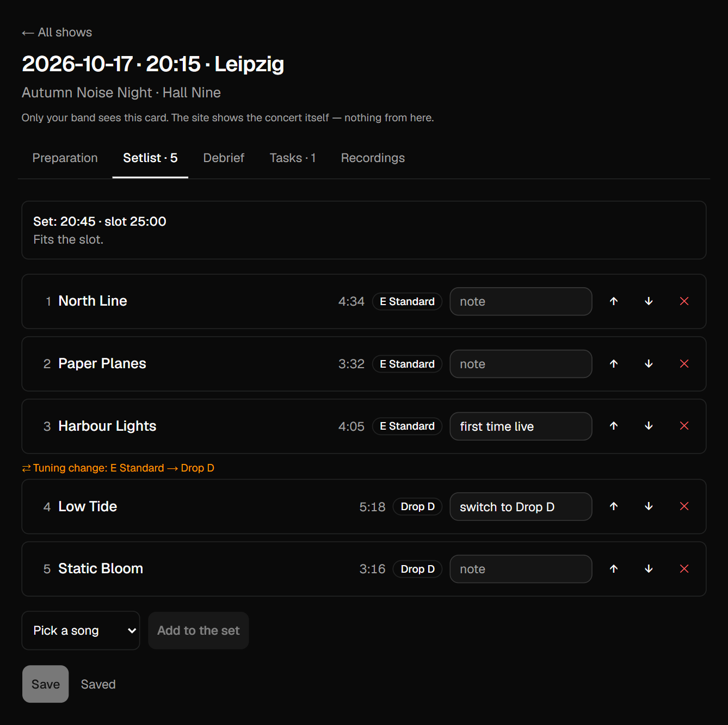Image resolution: width=728 pixels, height=725 pixels.
Task: Delete Paper Planes from the set
Action: pyautogui.click(x=684, y=364)
